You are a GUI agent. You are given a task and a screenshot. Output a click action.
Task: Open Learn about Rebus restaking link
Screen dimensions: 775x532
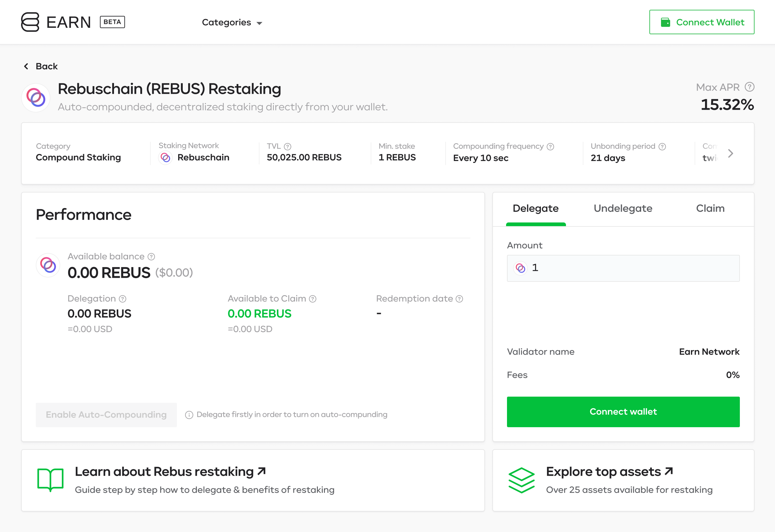click(170, 471)
